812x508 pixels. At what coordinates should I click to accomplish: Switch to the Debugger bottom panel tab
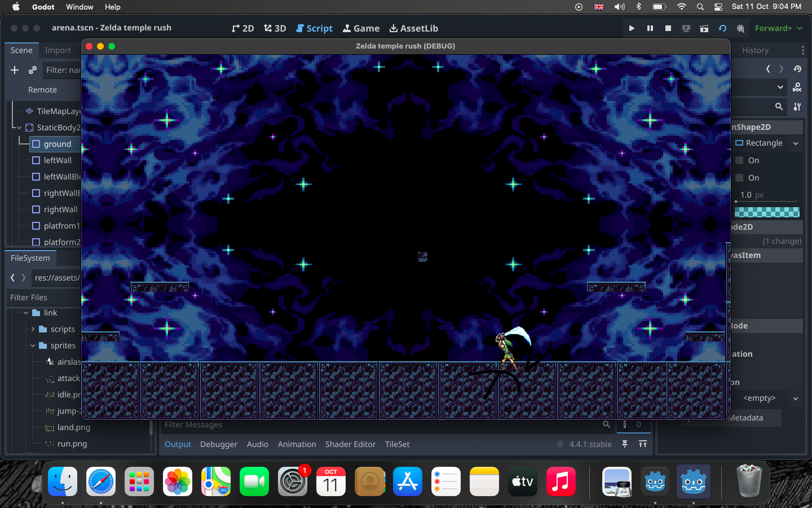pyautogui.click(x=218, y=444)
